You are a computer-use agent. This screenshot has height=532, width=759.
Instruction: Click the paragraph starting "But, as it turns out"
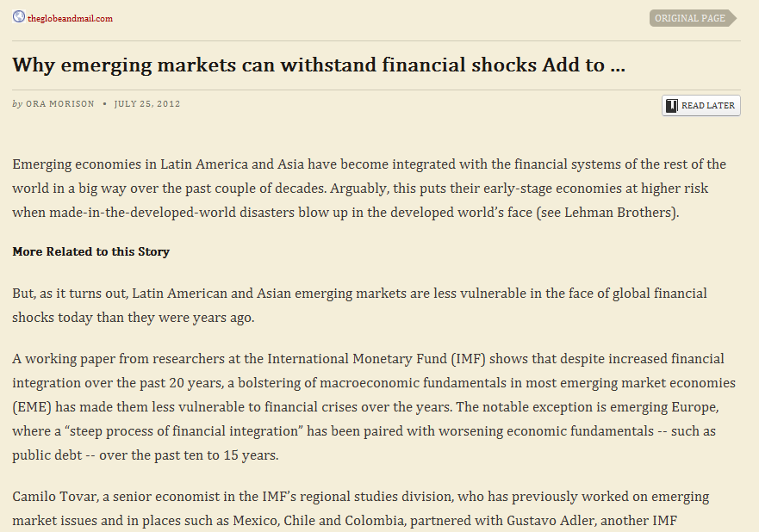[359, 305]
